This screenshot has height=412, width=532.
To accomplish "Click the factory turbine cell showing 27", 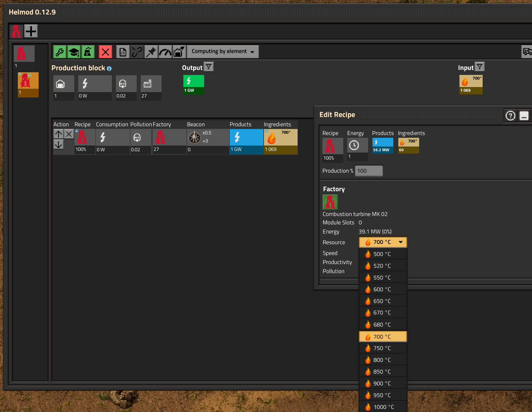I will coord(169,141).
